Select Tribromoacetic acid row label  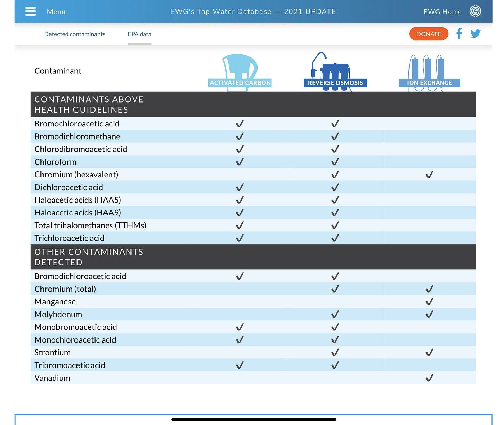[70, 365]
